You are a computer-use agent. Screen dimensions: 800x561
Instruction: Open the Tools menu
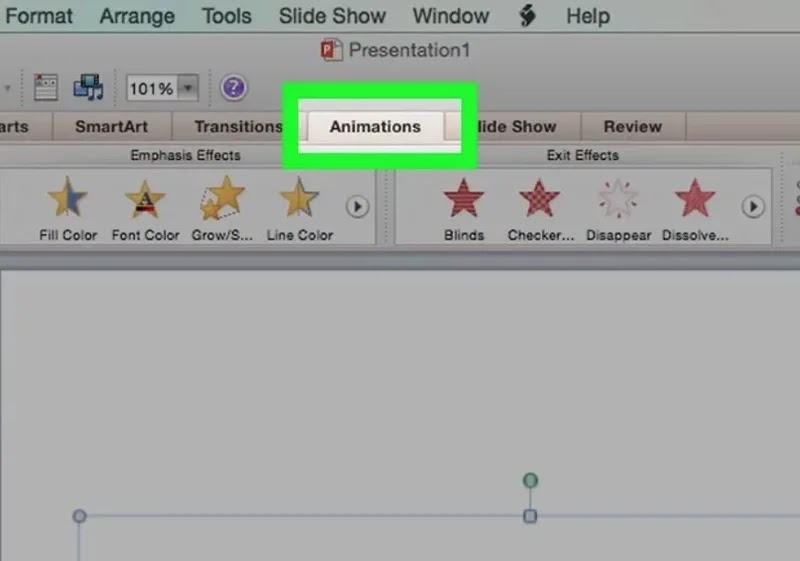click(x=227, y=16)
